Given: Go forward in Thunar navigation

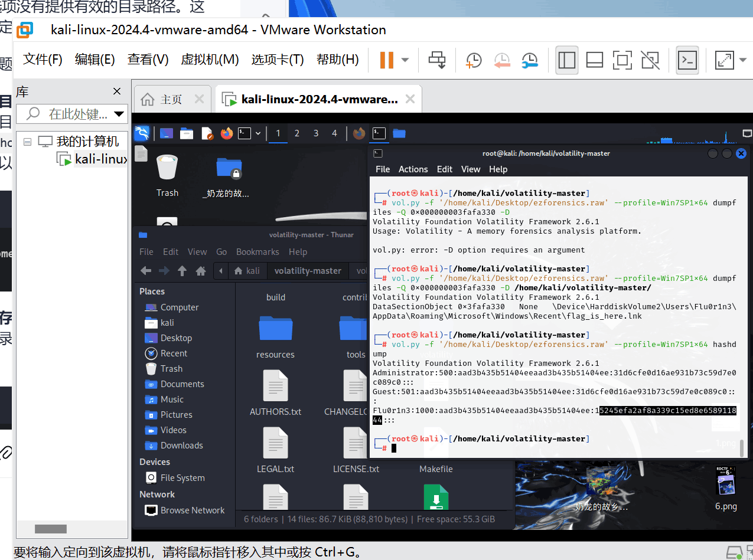Looking at the screenshot, I should tap(164, 271).
